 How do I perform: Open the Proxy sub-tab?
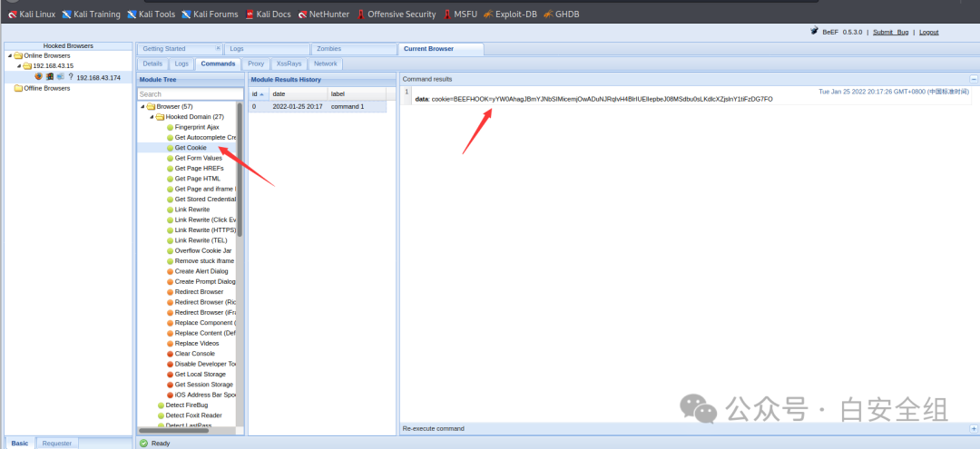coord(256,63)
